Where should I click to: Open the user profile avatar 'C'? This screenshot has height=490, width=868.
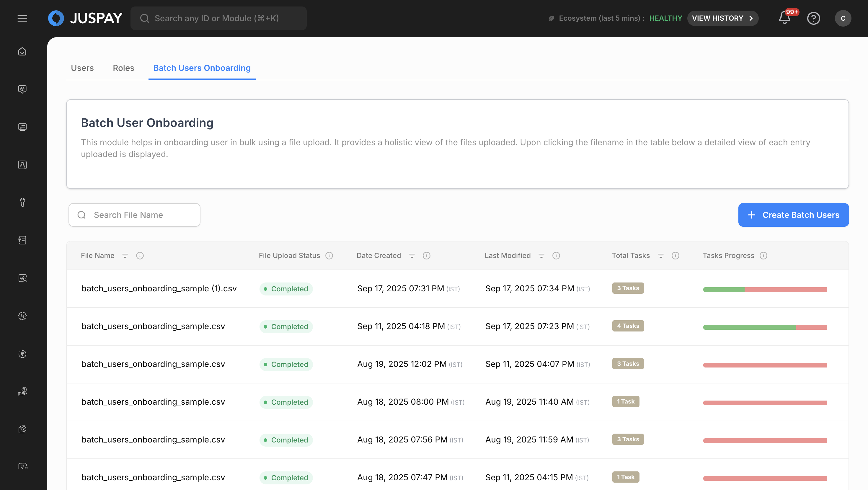click(x=843, y=18)
